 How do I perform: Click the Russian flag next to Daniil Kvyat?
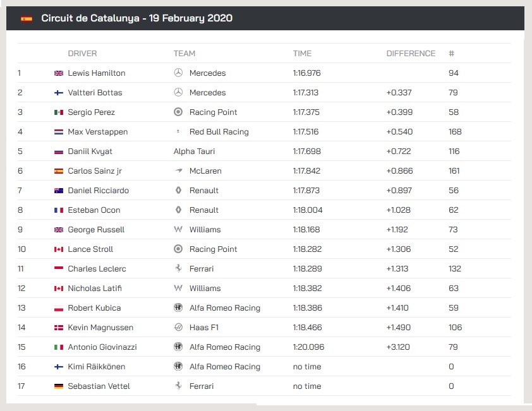coord(59,152)
